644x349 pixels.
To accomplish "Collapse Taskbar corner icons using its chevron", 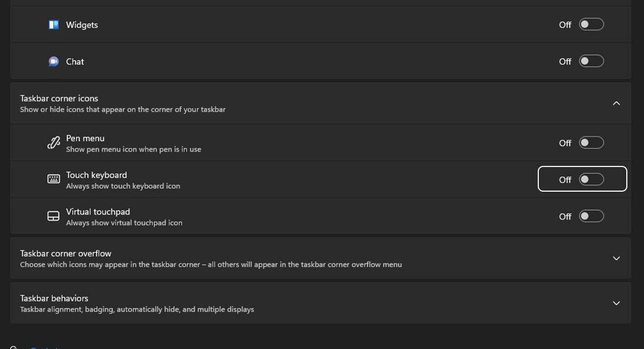I will (x=616, y=103).
